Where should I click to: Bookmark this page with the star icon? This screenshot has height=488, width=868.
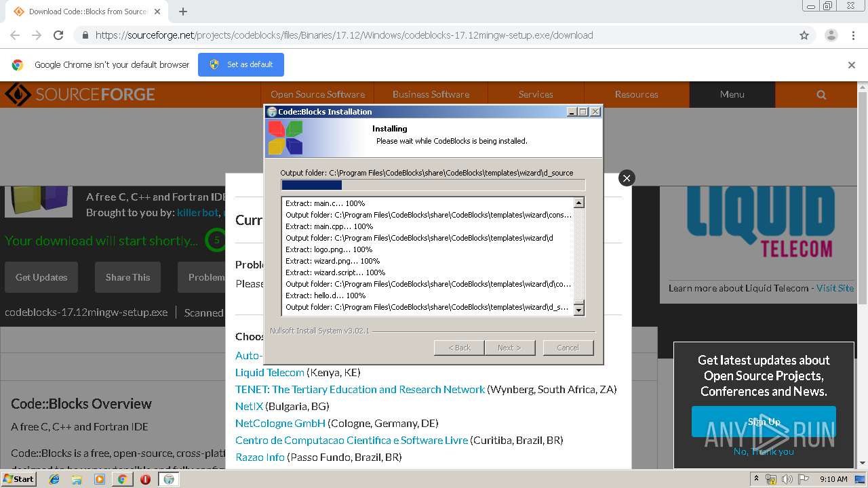804,35
